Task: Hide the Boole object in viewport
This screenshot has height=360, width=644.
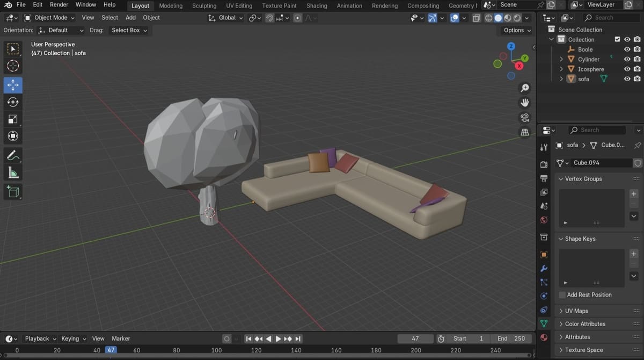Action: point(627,49)
